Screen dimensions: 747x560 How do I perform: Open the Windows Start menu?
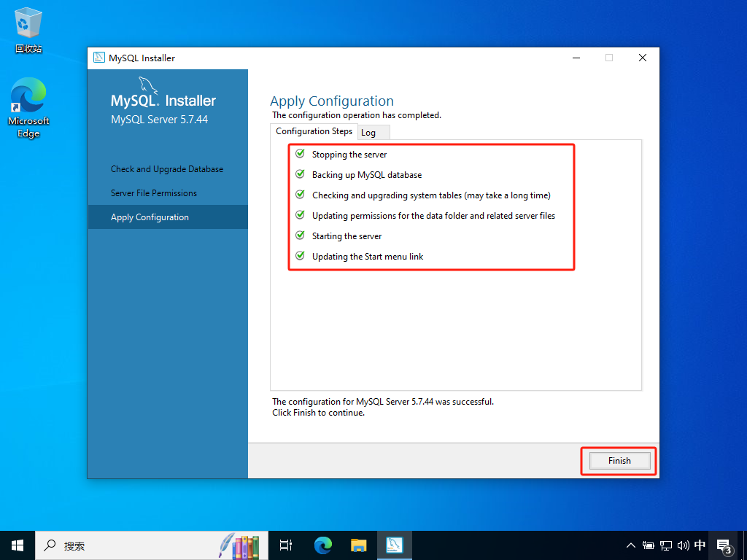click(18, 545)
